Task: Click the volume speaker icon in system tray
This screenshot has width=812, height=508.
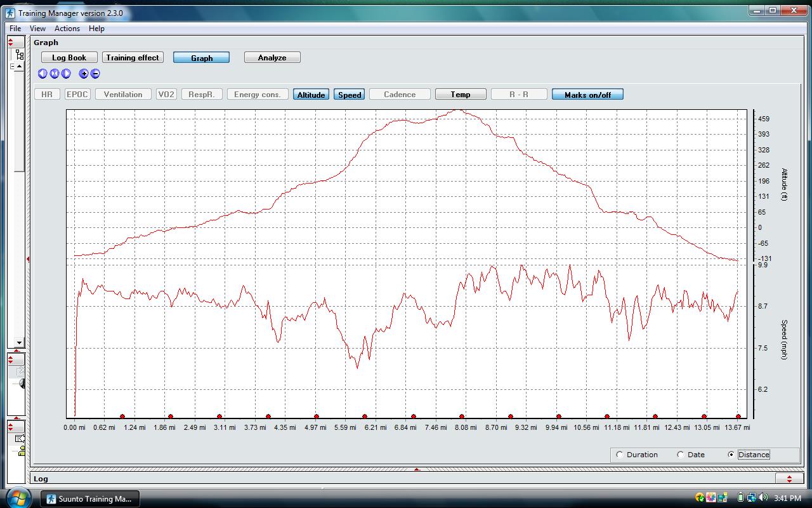Action: tap(763, 498)
